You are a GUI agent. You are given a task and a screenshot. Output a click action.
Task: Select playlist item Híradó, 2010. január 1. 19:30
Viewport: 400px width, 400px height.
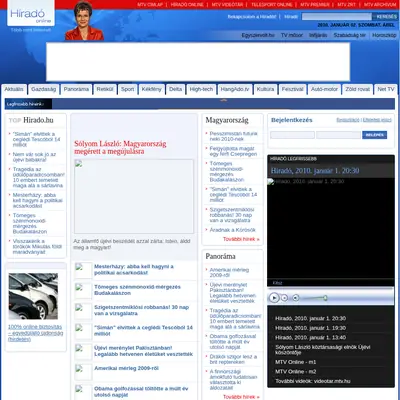(x=310, y=328)
